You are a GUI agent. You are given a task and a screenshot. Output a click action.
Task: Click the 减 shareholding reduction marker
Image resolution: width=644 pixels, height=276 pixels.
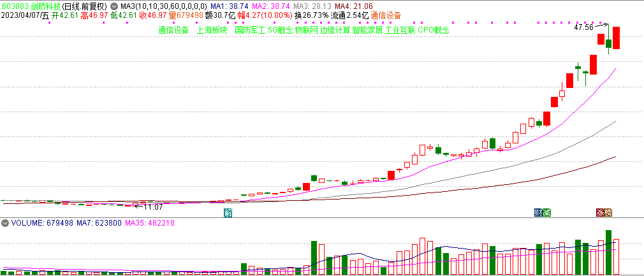pyautogui.click(x=546, y=212)
